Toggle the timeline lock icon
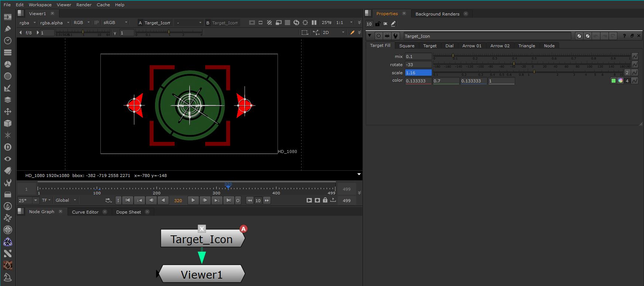 point(325,200)
